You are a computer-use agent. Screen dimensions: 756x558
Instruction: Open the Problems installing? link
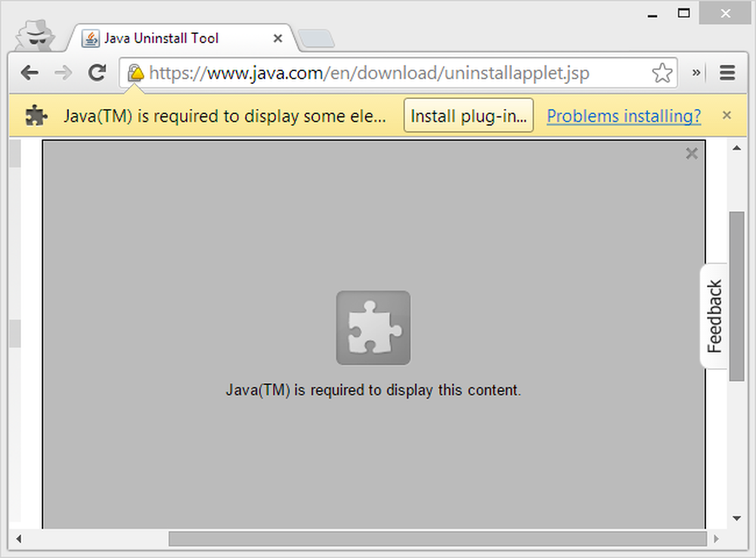coord(624,116)
